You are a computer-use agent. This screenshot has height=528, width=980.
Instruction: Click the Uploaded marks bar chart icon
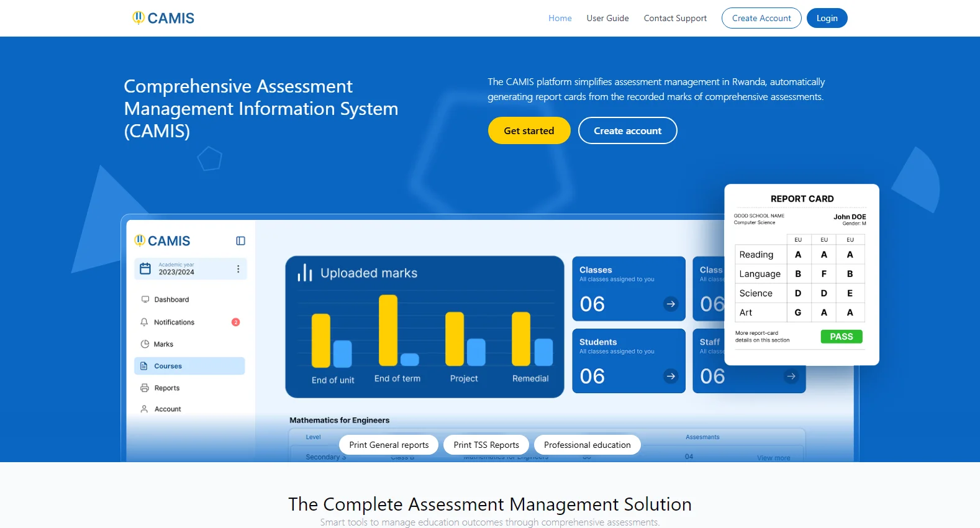coord(305,273)
